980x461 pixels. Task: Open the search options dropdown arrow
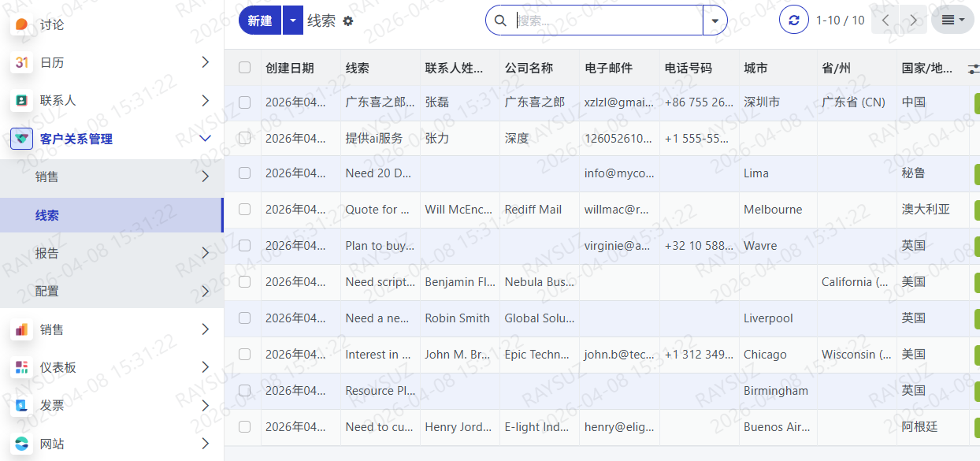(715, 20)
